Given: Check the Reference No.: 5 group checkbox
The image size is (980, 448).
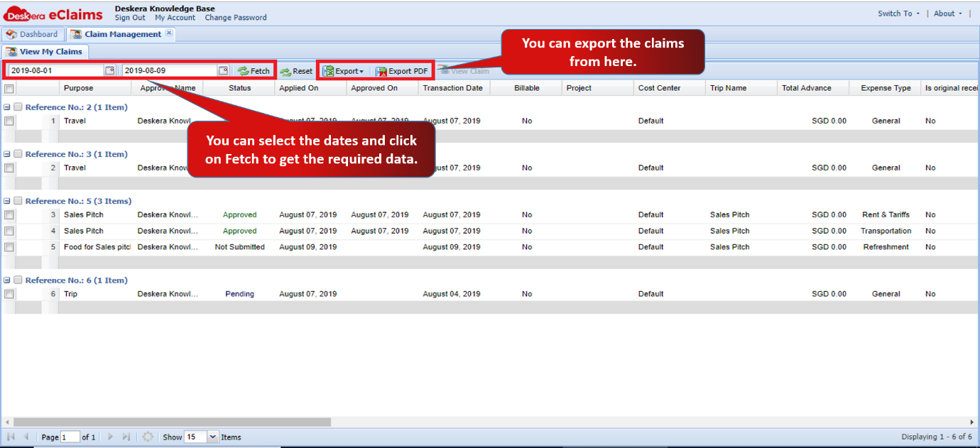Looking at the screenshot, I should tap(18, 201).
